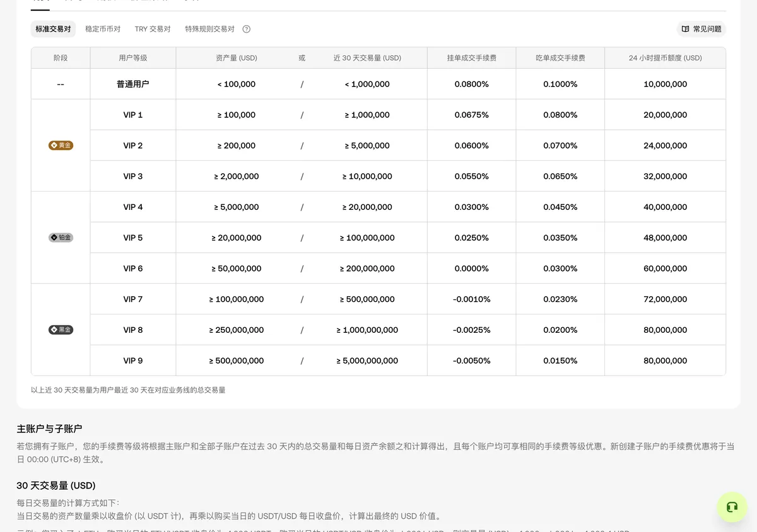The height and width of the screenshot is (532, 757).
Task: Click the VIP 2 level cell
Action: pyautogui.click(x=133, y=146)
